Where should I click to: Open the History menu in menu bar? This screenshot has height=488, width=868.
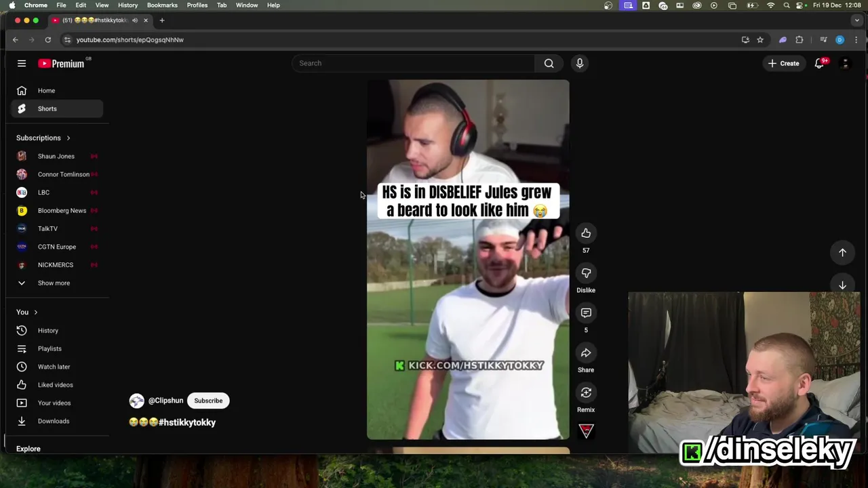pyautogui.click(x=127, y=5)
